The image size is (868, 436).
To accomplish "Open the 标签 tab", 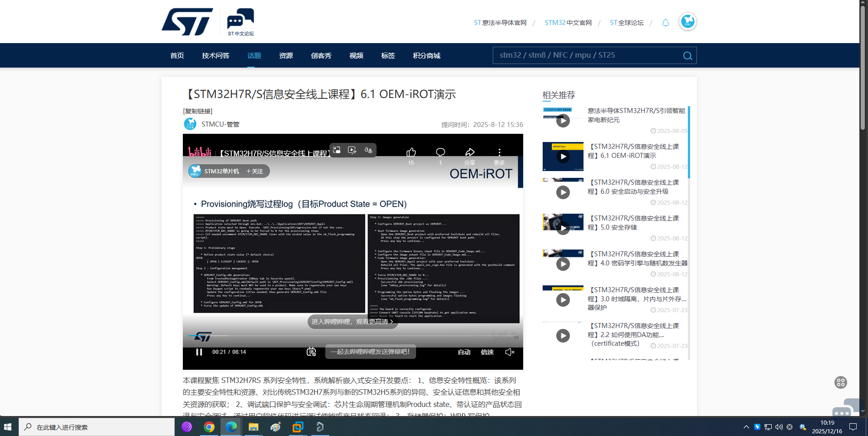I will (x=388, y=55).
